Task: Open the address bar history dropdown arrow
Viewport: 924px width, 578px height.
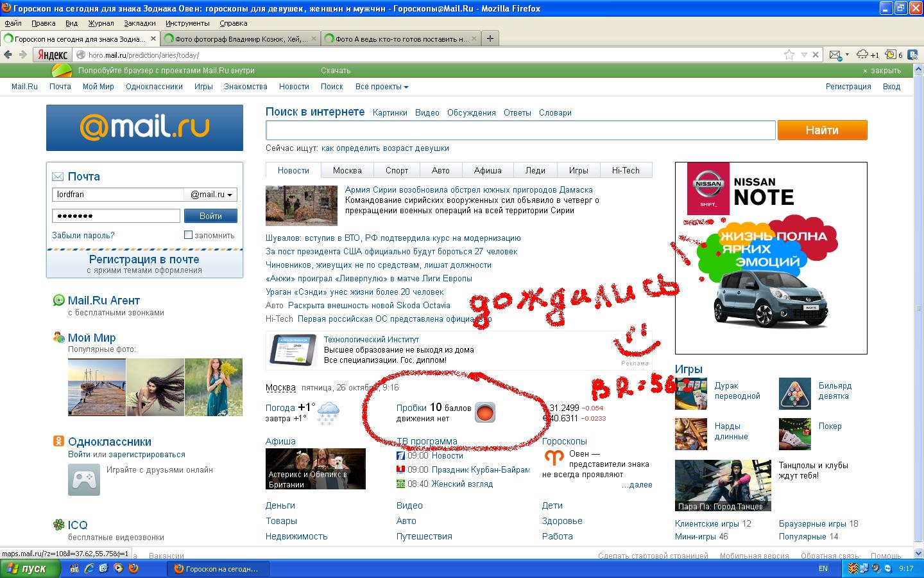Action: pos(803,55)
